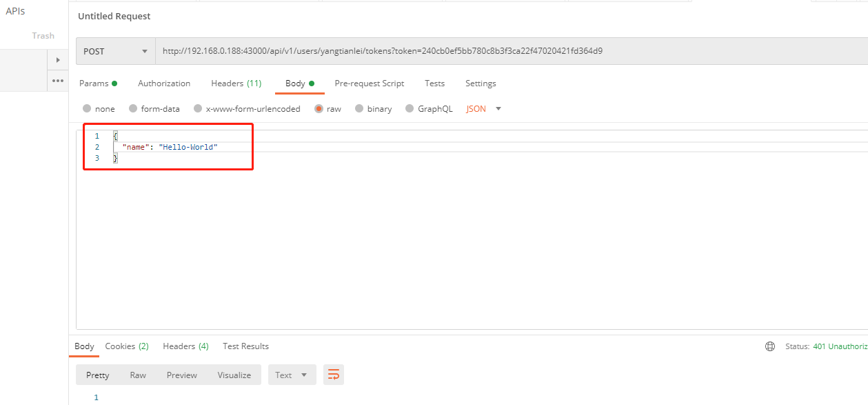Click the request URL input field

click(512, 51)
